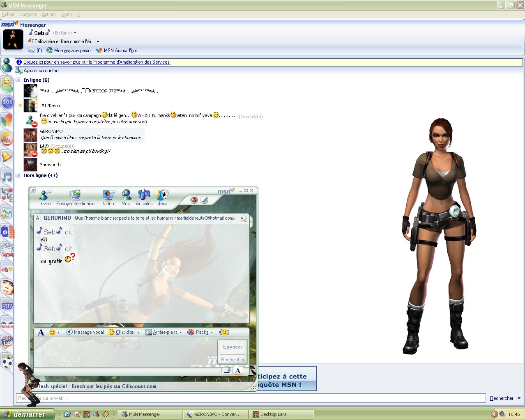The height and width of the screenshot is (420, 525).
Task: Open the Inviter icon in the conversation window
Action: pyautogui.click(x=45, y=197)
